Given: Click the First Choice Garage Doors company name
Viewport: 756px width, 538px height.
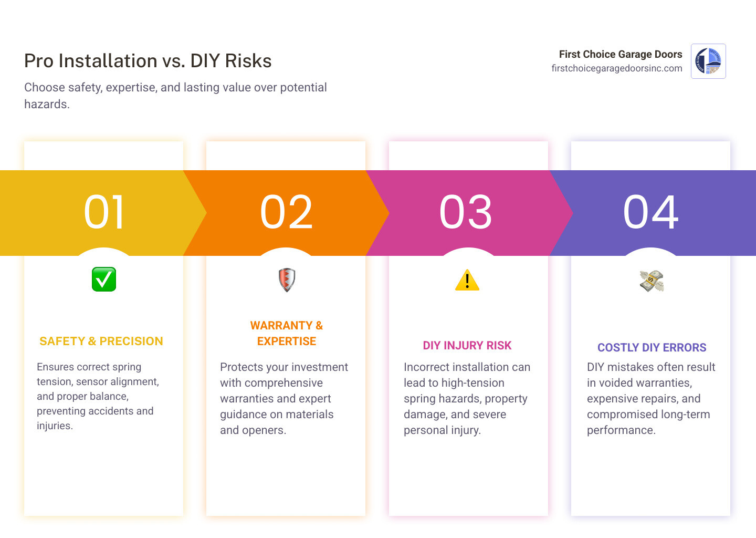Looking at the screenshot, I should coord(620,54).
